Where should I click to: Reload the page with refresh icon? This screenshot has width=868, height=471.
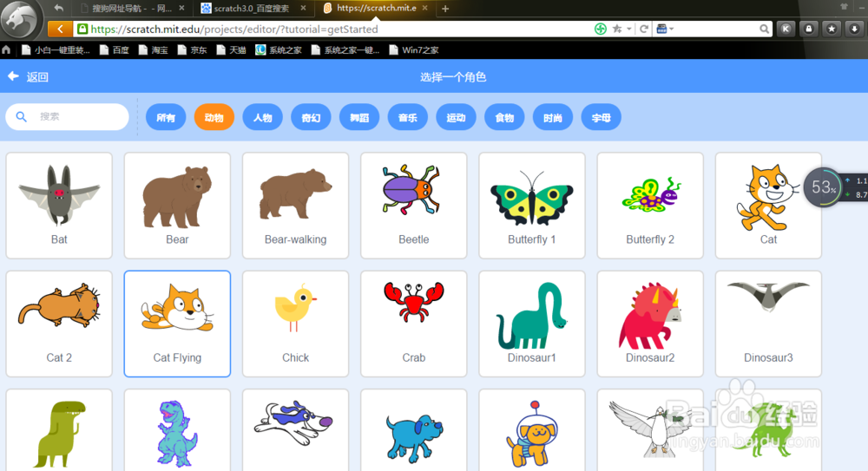point(644,29)
